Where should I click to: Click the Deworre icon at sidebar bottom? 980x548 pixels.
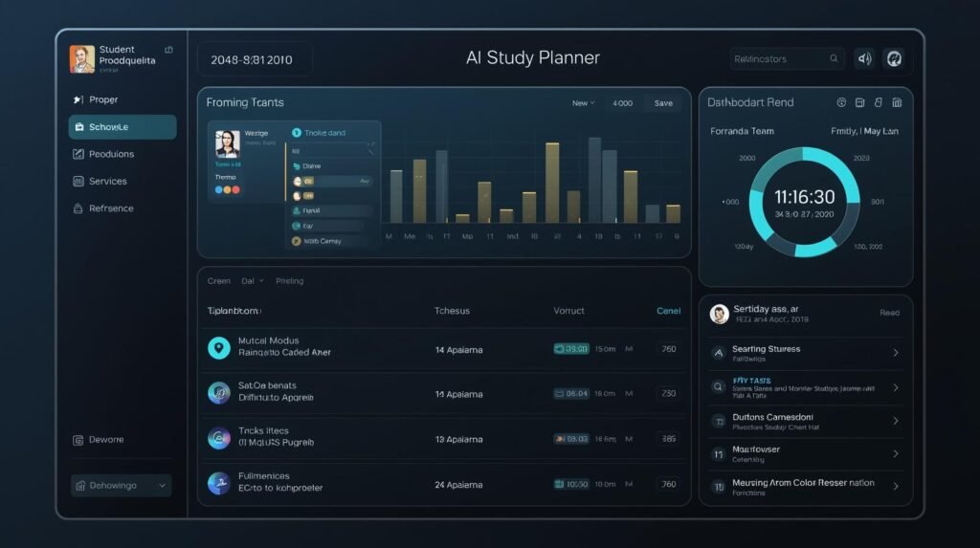coord(78,440)
